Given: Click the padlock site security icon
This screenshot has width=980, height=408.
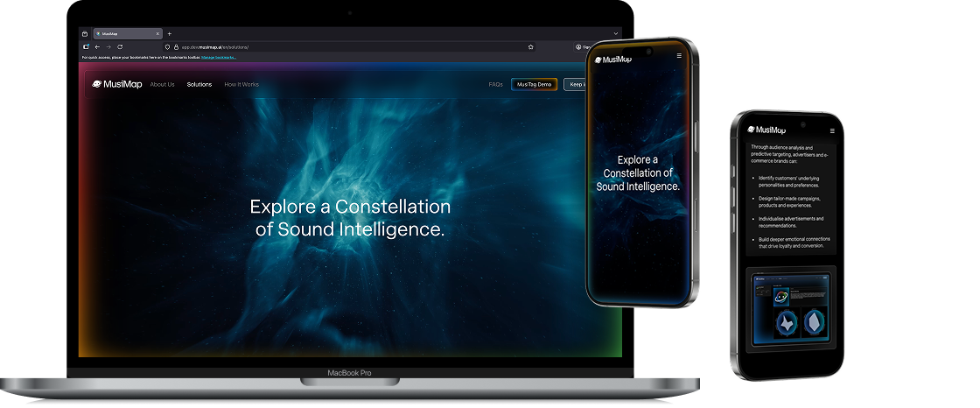Looking at the screenshot, I should 176,47.
